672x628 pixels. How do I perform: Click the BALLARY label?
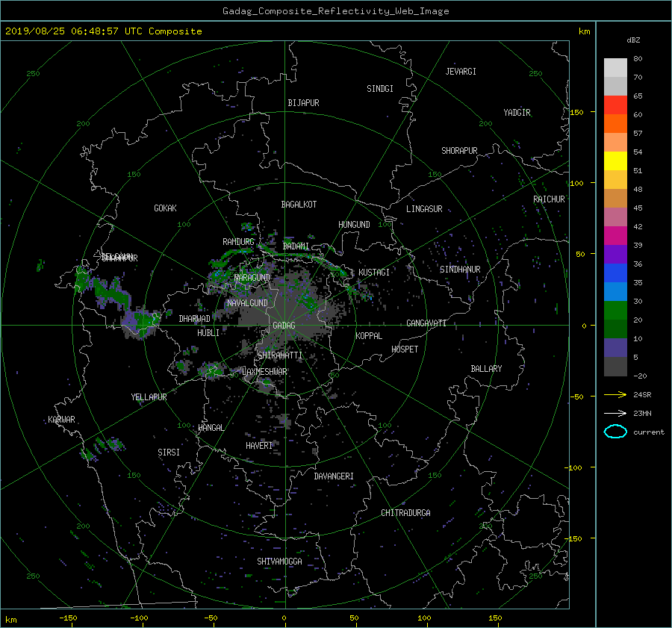pyautogui.click(x=486, y=369)
